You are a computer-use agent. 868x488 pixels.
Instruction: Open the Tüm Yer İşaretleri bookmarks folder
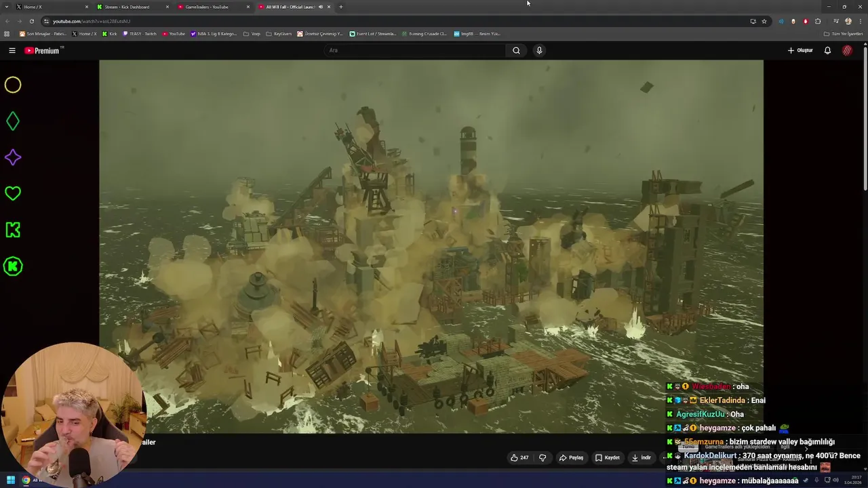tap(843, 33)
